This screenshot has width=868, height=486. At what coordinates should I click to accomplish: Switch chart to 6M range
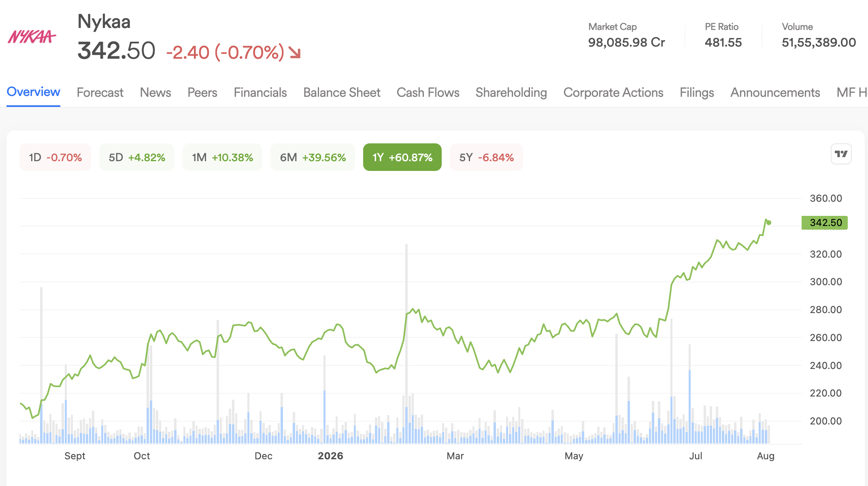(313, 157)
